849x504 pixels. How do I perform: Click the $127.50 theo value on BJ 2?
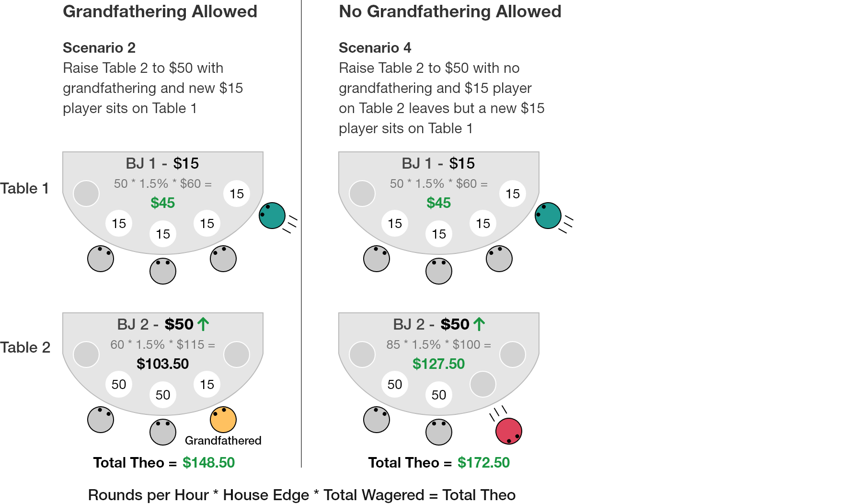439,364
